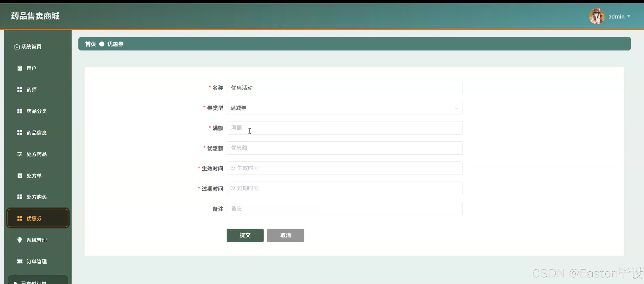Click the bulb icon next to 系统管理
Viewport: 644px width, 284px height.
19,240
